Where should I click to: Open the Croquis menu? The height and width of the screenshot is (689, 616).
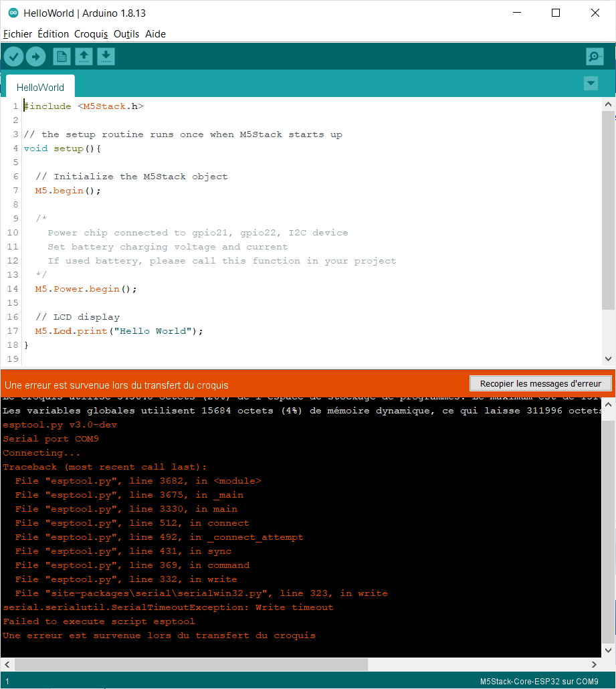[91, 34]
